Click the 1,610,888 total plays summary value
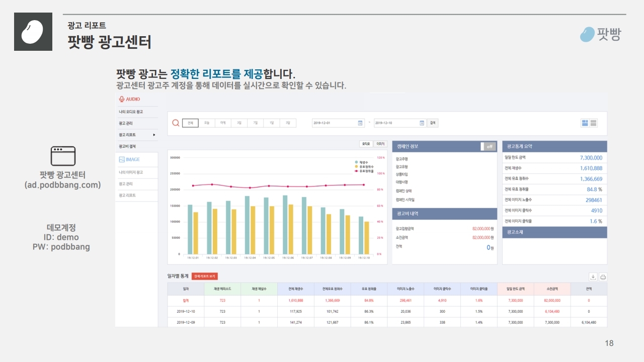The width and height of the screenshot is (644, 362). (x=591, y=168)
